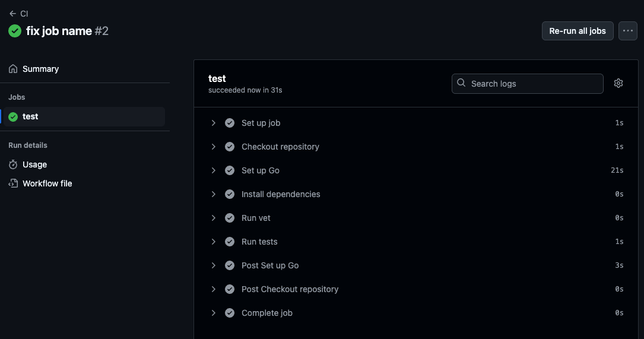Click the 'Run tests' step label
Screen dimensions: 644x339
tap(259, 242)
